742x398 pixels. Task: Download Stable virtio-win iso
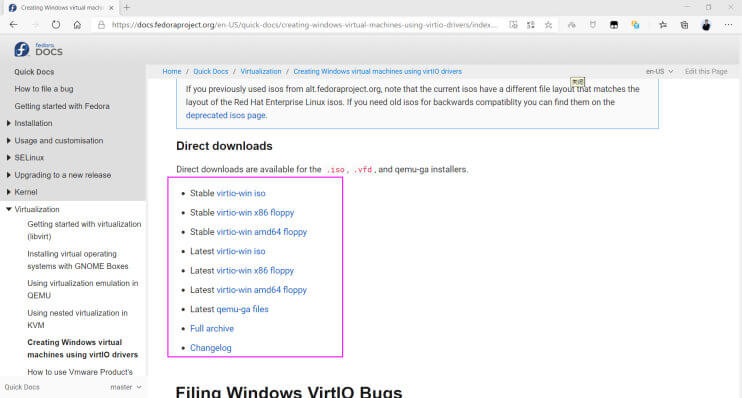coord(241,193)
